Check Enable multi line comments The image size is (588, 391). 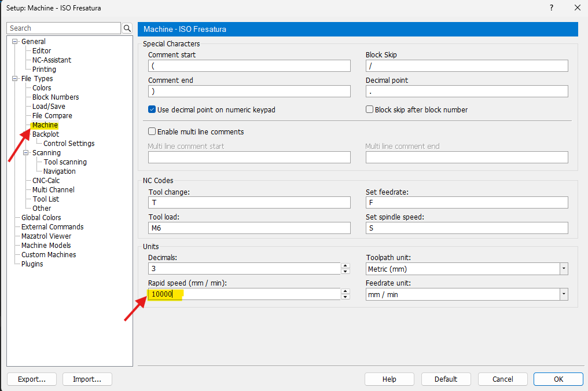click(152, 131)
